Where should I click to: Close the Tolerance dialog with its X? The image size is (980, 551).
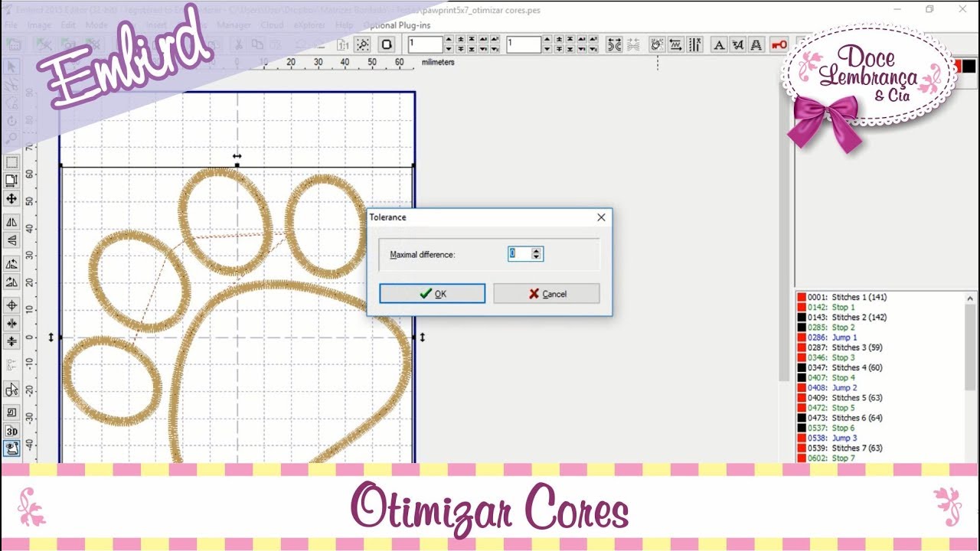click(601, 217)
